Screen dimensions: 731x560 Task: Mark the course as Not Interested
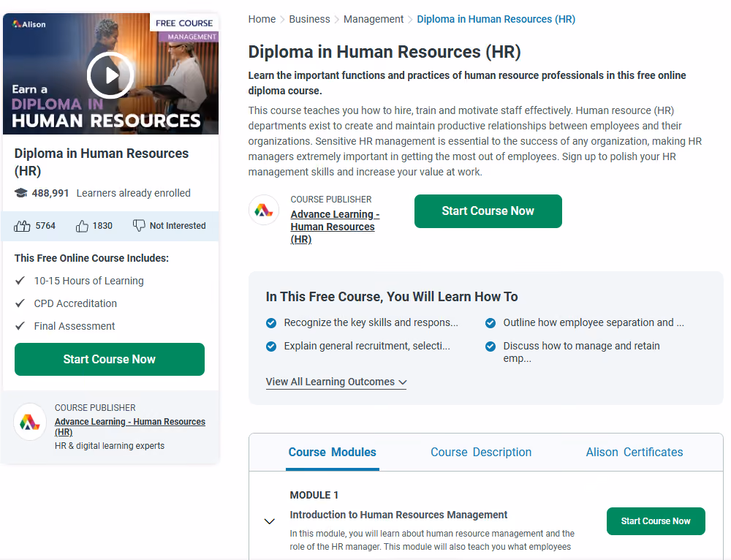[170, 226]
